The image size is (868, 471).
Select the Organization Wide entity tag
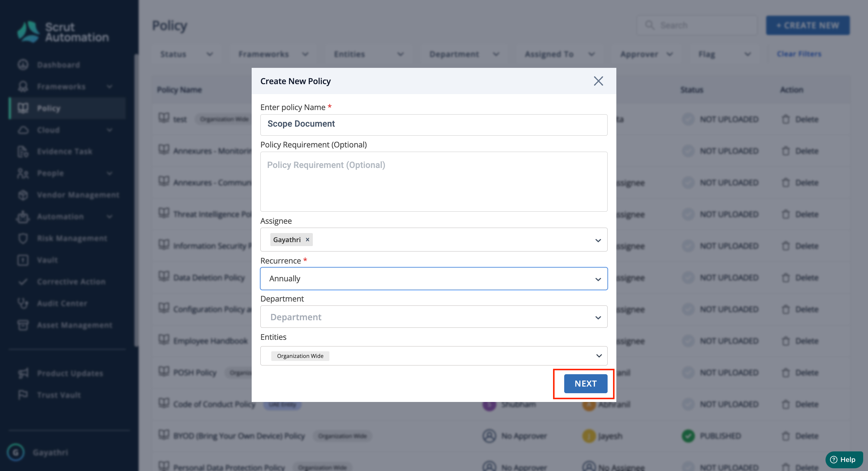300,356
